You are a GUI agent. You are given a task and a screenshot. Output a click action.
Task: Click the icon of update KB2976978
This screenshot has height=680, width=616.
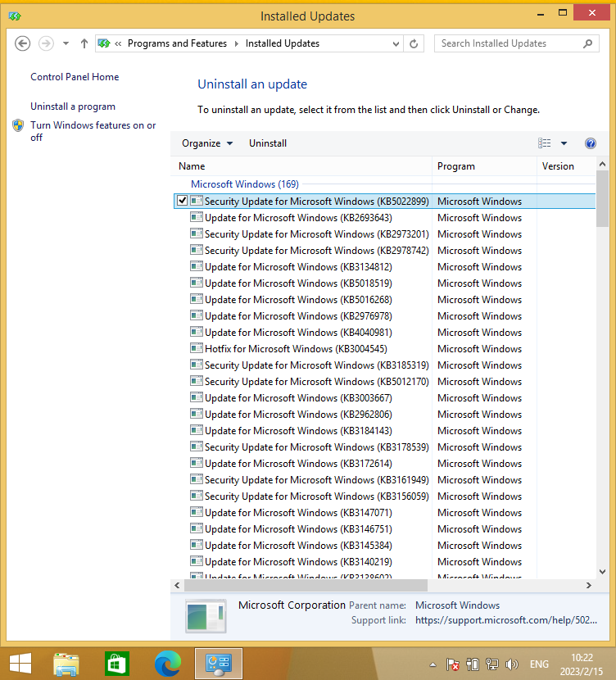197,315
